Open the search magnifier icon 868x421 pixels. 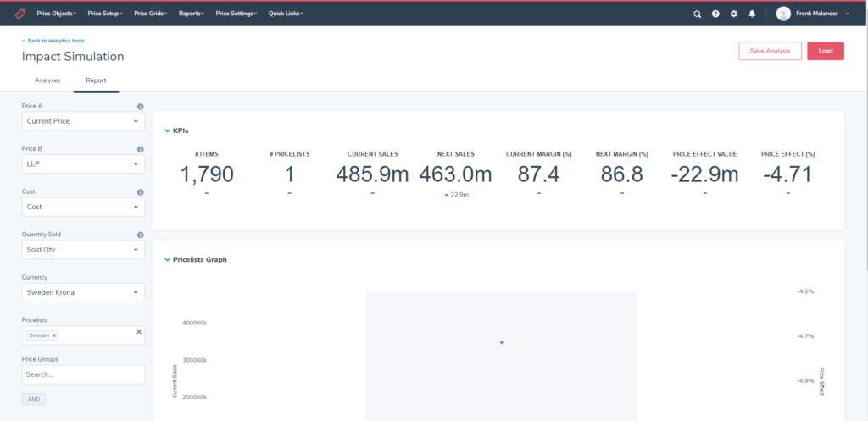tap(697, 14)
